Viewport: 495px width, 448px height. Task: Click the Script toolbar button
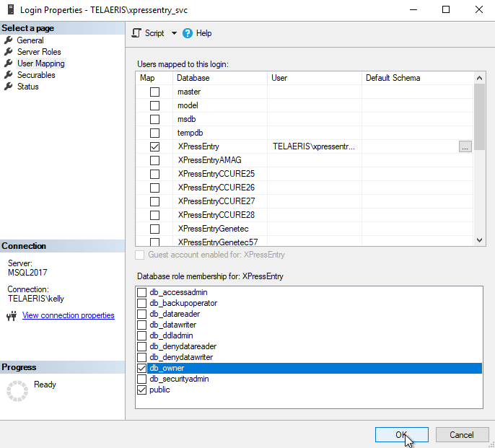coord(148,33)
